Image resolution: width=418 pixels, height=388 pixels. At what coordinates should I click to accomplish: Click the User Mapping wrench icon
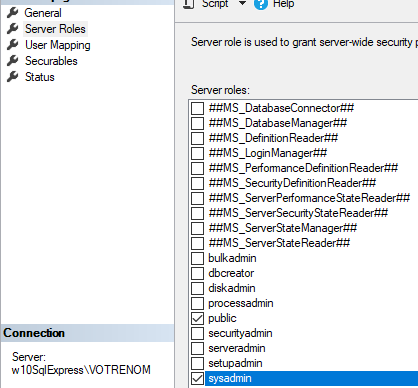(13, 45)
